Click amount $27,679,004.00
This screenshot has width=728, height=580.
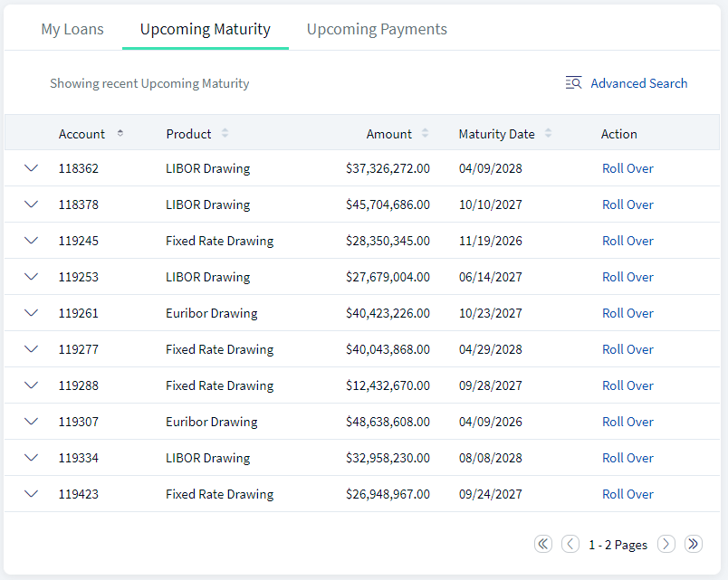click(x=388, y=277)
